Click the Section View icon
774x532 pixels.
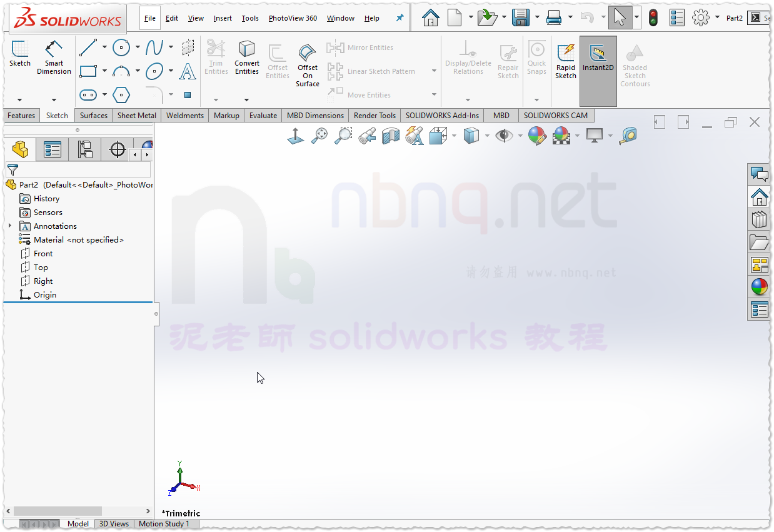pos(391,136)
